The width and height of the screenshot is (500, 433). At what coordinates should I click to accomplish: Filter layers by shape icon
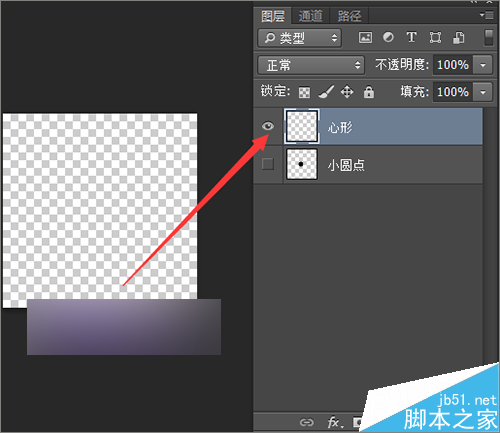click(435, 37)
